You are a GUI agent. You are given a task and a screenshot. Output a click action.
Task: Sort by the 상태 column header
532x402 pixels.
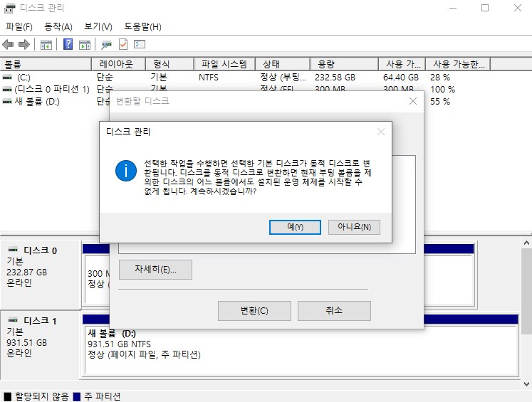click(283, 64)
